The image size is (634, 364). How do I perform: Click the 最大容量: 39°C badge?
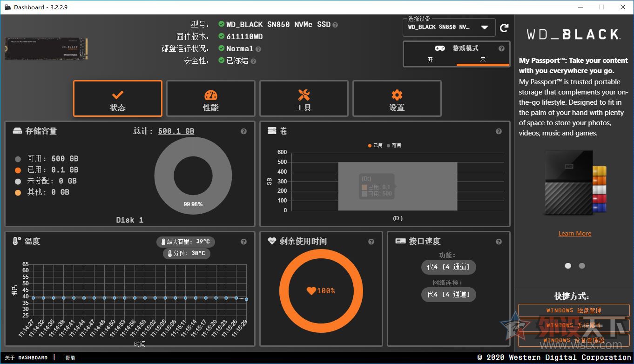(x=186, y=242)
